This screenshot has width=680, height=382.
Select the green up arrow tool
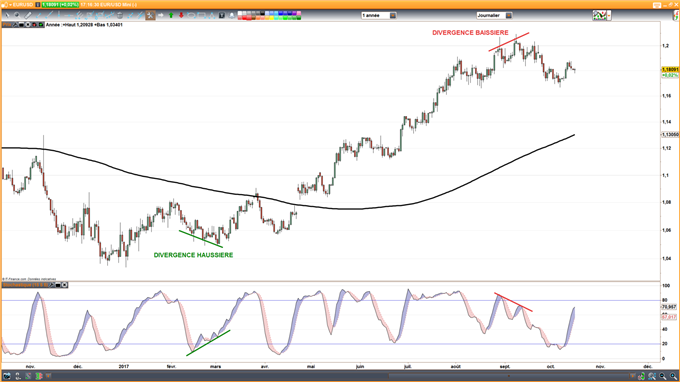[x=171, y=15]
